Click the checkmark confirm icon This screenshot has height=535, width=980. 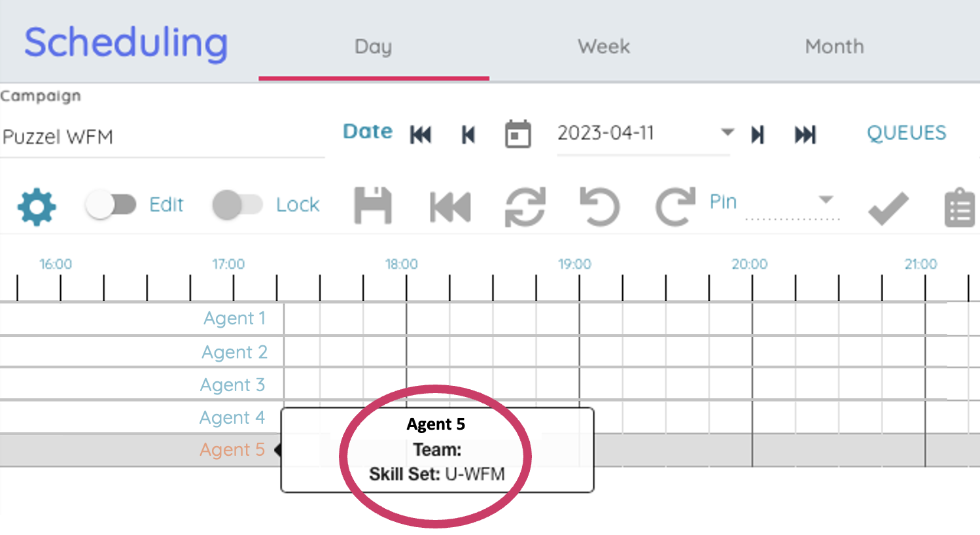click(888, 208)
